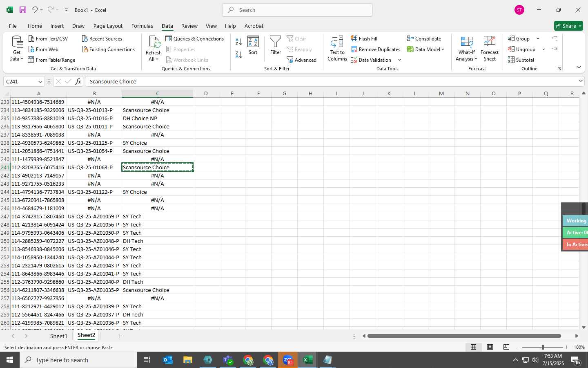Expand Data Validation dropdown arrow
Screen dimensions: 588x368
click(x=399, y=60)
